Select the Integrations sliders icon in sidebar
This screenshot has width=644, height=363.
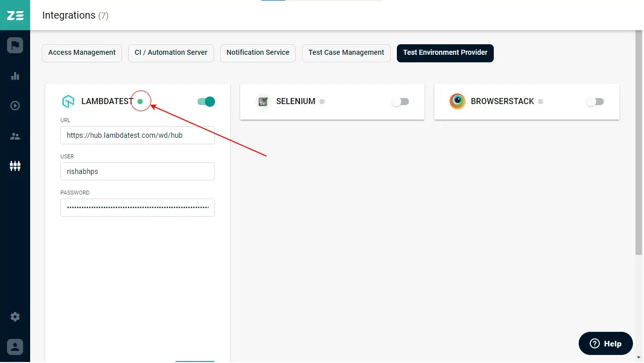(15, 166)
